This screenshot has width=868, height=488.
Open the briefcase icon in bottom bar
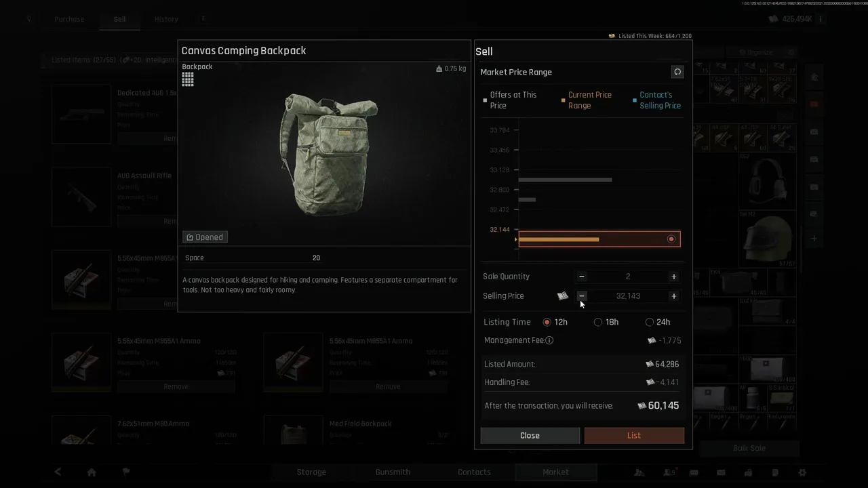(x=748, y=472)
